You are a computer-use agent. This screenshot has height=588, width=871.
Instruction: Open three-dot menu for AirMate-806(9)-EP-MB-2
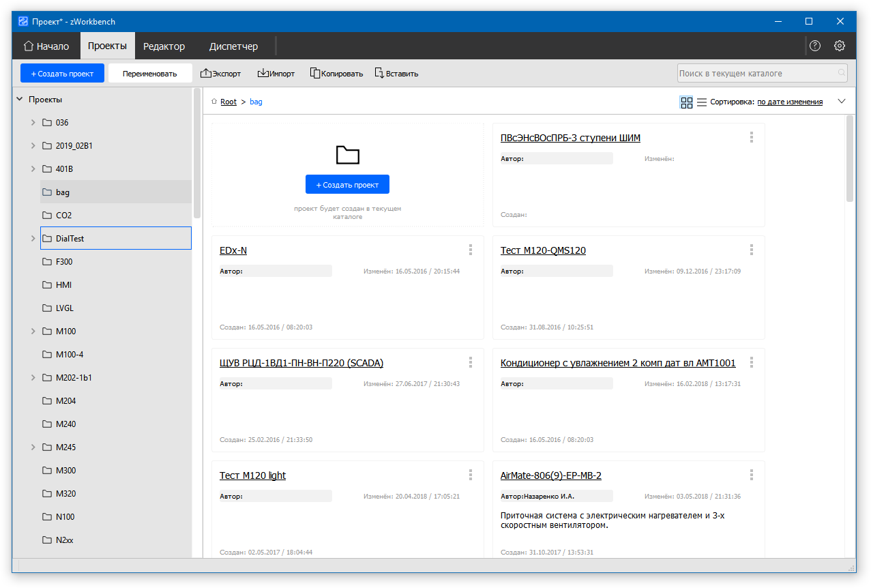752,475
